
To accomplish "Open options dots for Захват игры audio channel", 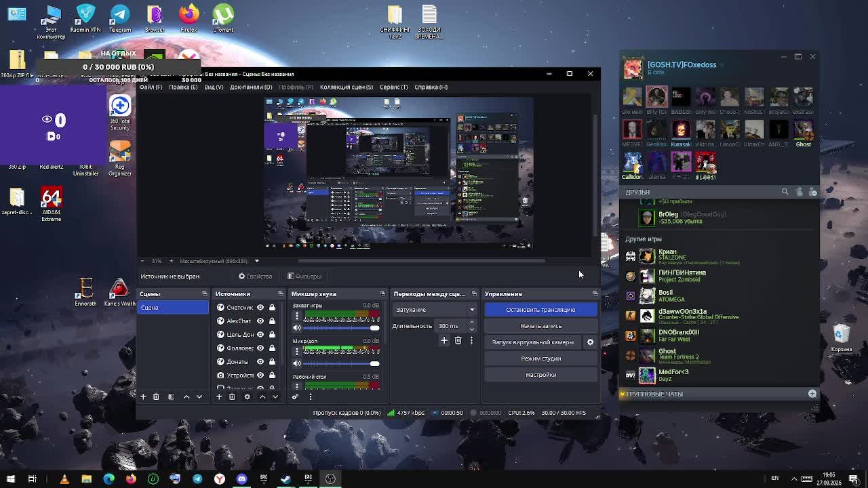I will point(296,317).
